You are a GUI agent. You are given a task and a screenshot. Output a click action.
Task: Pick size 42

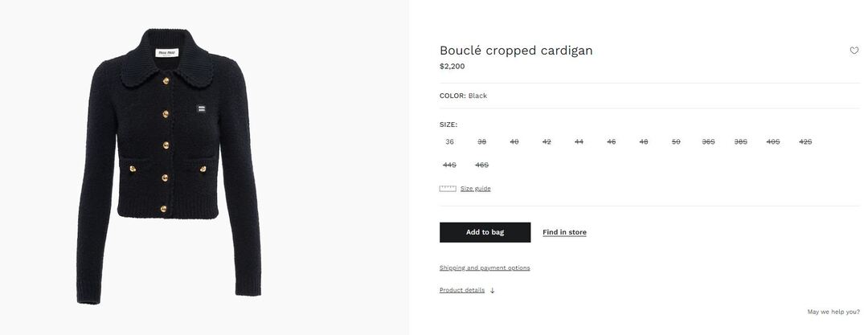[547, 142]
